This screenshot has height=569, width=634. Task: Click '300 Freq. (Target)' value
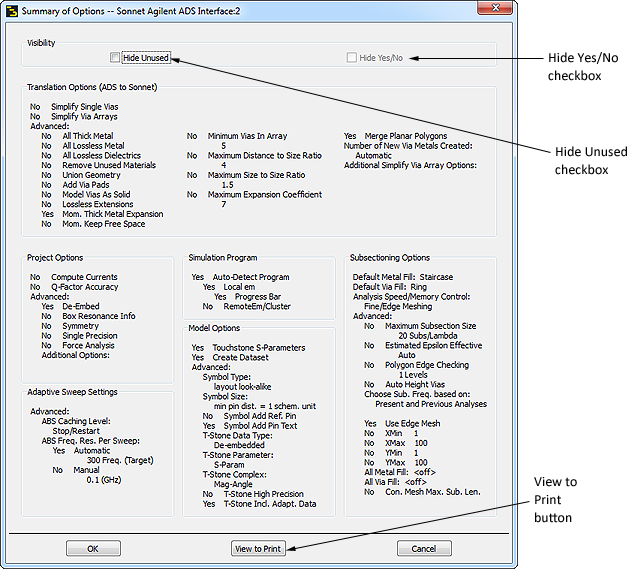click(120, 460)
